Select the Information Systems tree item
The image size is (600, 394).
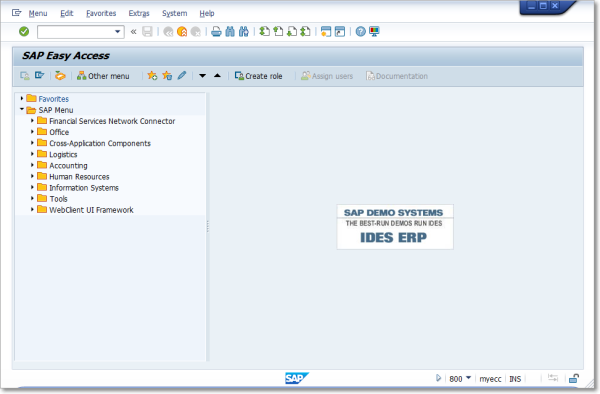pyautogui.click(x=84, y=187)
